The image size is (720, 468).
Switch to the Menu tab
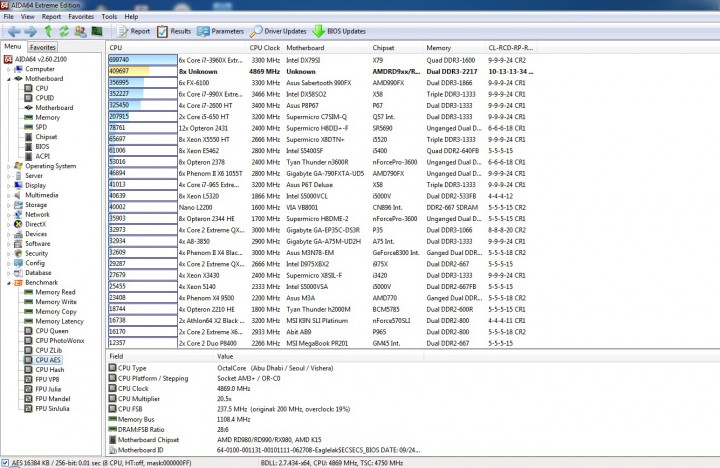(13, 46)
